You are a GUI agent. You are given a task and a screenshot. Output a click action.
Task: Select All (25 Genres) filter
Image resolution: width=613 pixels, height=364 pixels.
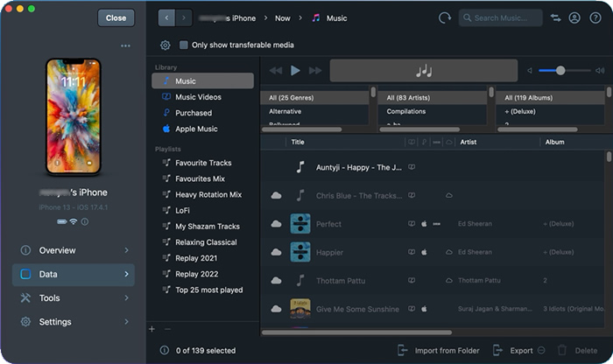tap(314, 98)
